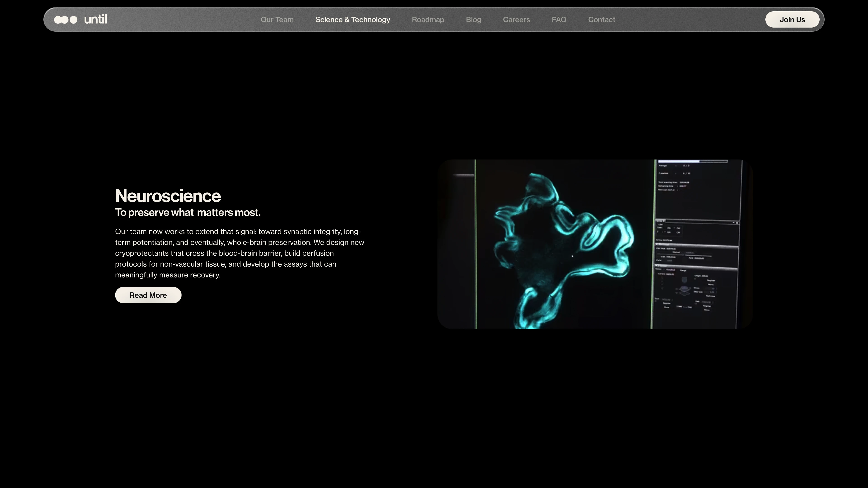Navigate to the Careers page
Screen dimensions: 868x488
click(516, 19)
